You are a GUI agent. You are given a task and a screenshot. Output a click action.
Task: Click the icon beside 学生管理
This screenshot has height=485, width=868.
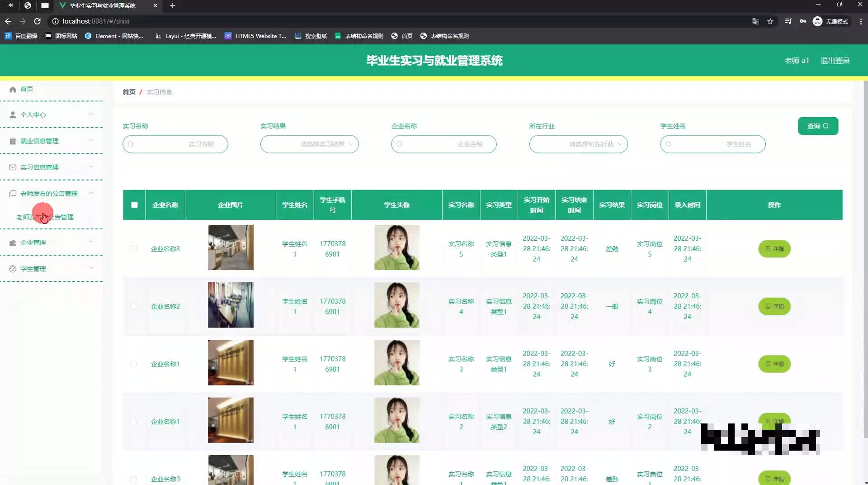pyautogui.click(x=13, y=269)
